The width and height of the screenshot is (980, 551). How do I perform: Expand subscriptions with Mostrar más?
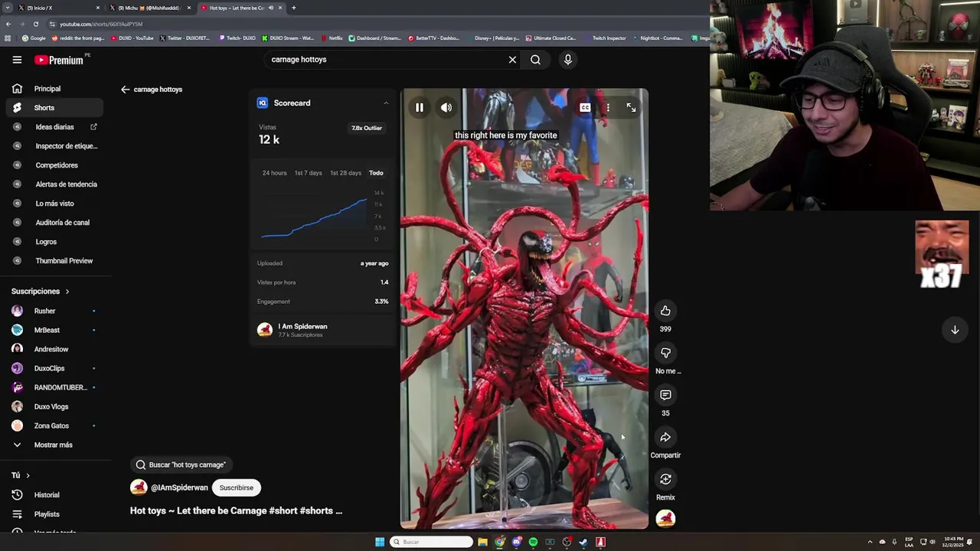(54, 445)
